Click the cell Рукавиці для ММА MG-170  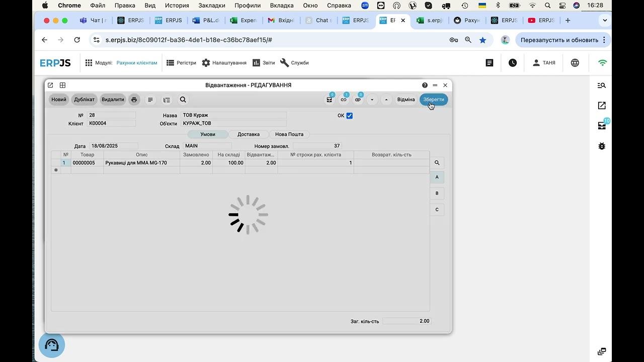tap(141, 163)
